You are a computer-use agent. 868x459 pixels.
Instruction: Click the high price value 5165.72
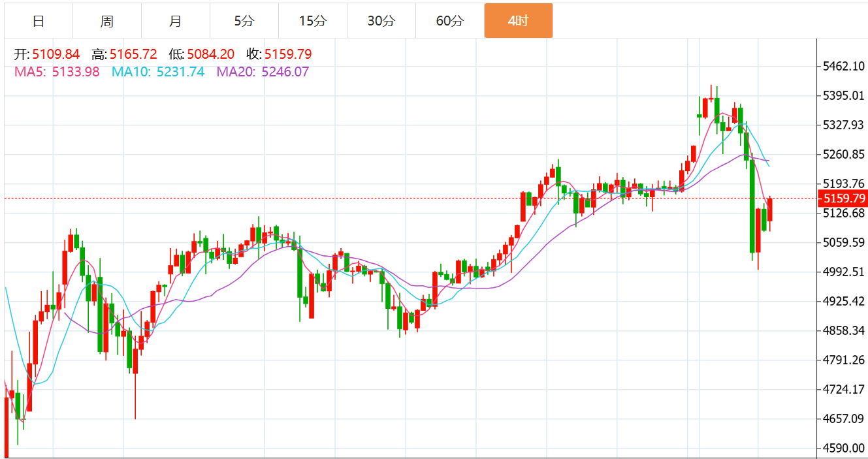point(133,54)
